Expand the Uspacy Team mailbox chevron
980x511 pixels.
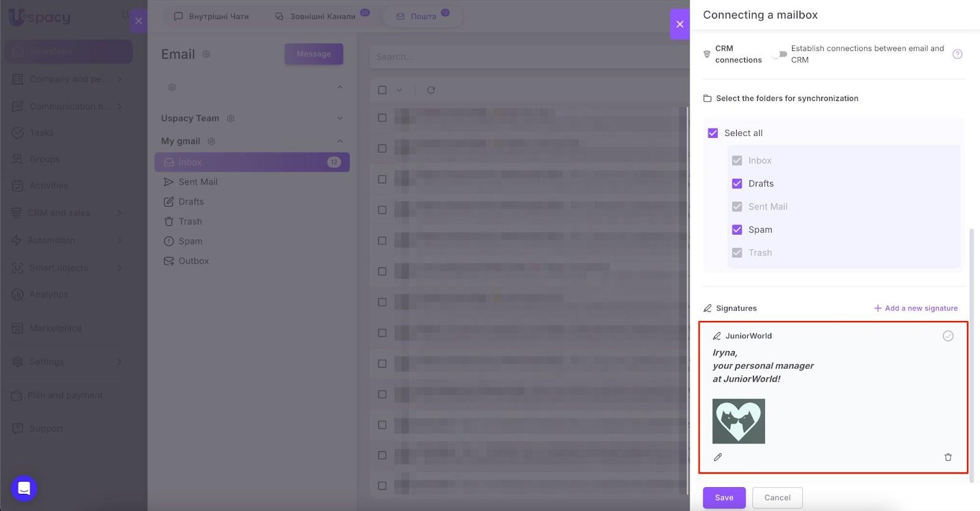click(340, 118)
